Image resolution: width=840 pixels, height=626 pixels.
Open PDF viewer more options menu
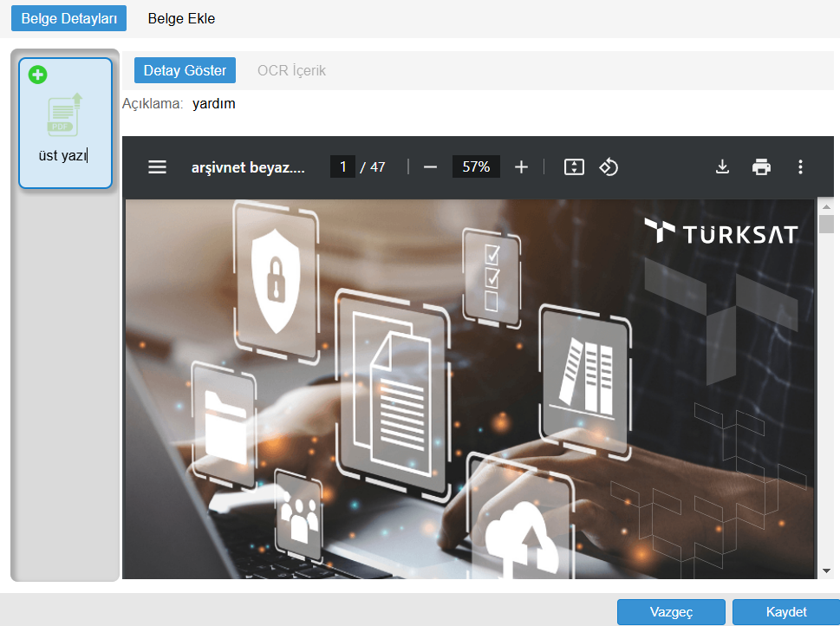[800, 167]
